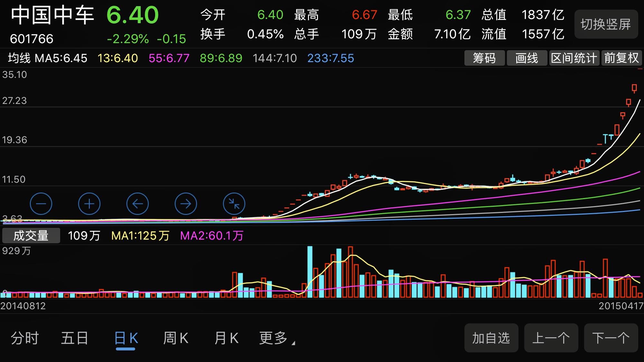
Task: Switch to the 分时 intraday tab
Action: [x=25, y=338]
